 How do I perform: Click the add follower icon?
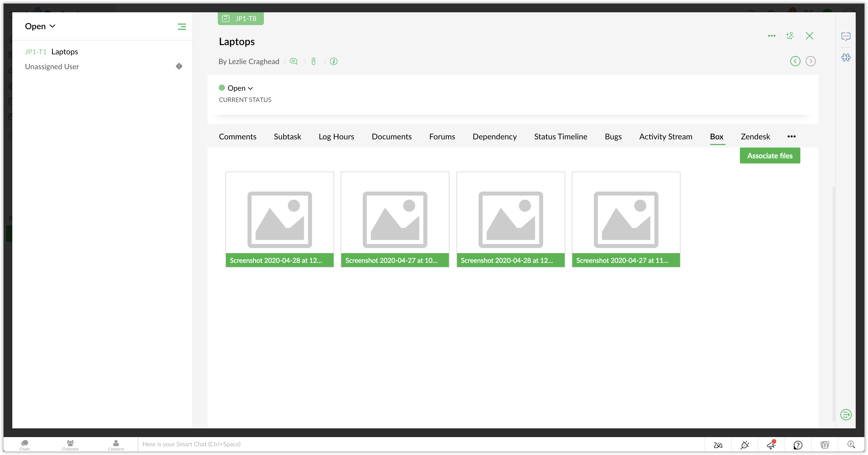[x=790, y=36]
